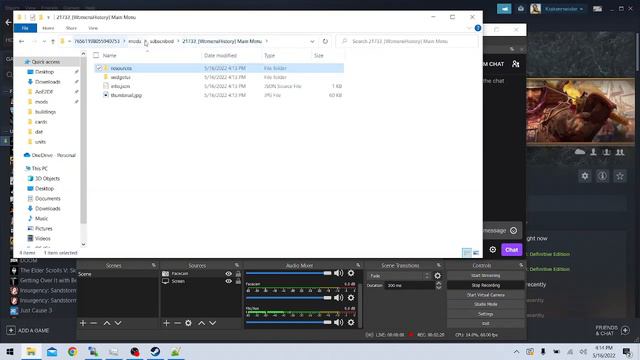This screenshot has width=640, height=360.
Task: Open Steam game settings gear icon
Action: click(x=585, y=176)
